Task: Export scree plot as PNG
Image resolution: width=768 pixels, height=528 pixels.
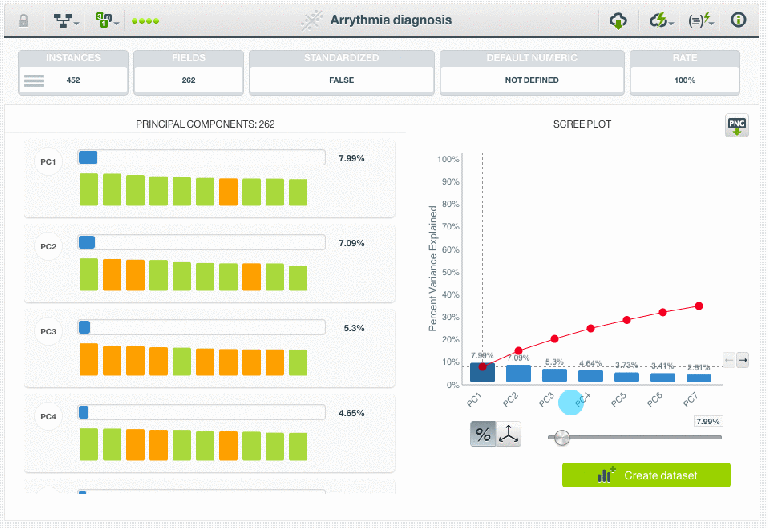Action: (x=736, y=127)
